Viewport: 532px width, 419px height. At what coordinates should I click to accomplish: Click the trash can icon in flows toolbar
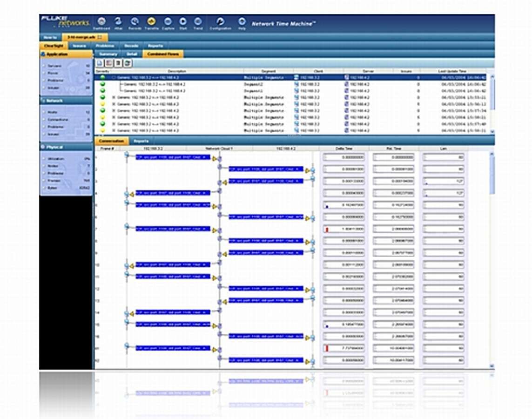point(118,63)
